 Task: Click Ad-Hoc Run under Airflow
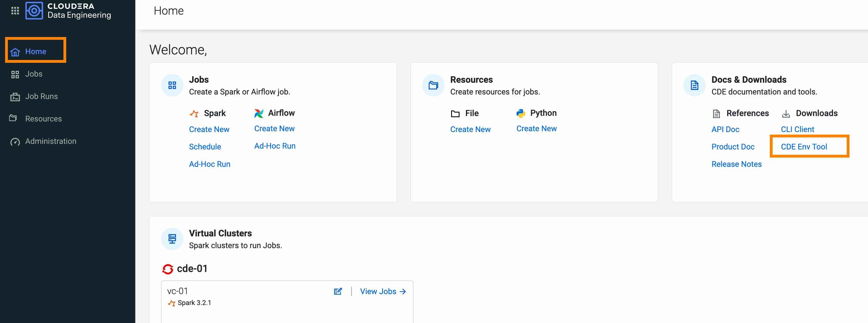[x=275, y=146]
